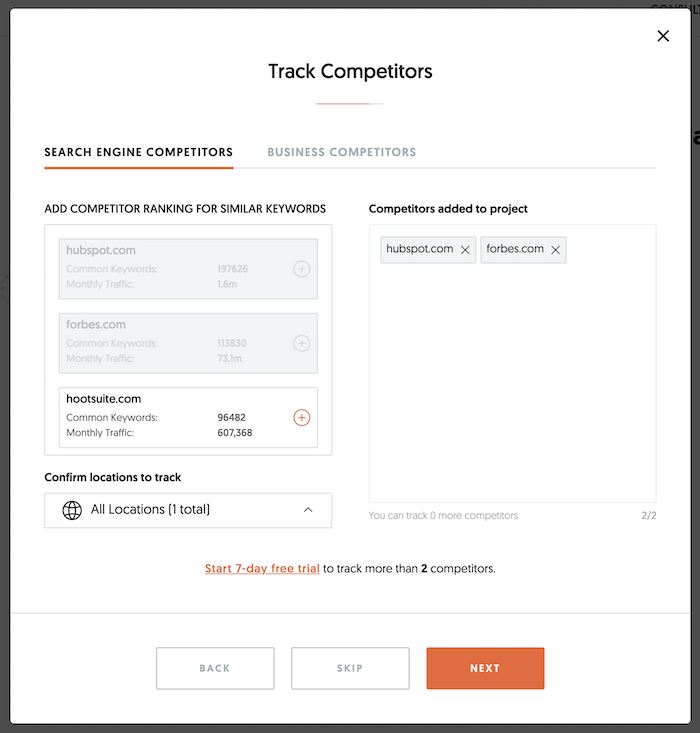Click the greyed plus icon beside hubspot.com
700x733 pixels.
[x=302, y=269]
